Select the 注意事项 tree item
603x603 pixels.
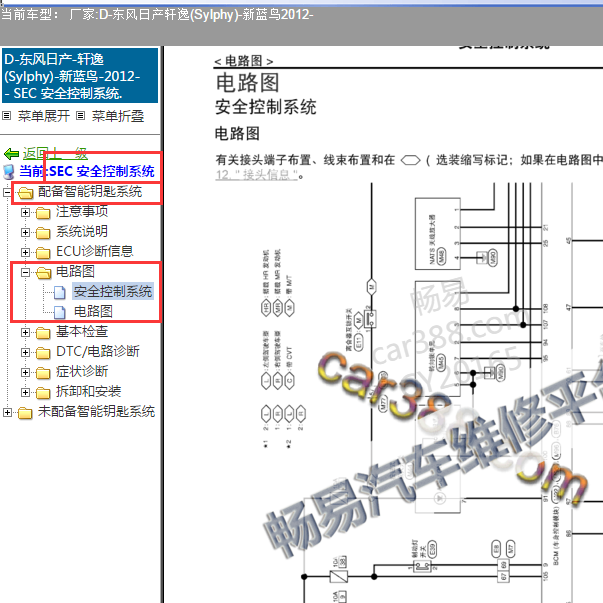pyautogui.click(x=82, y=211)
